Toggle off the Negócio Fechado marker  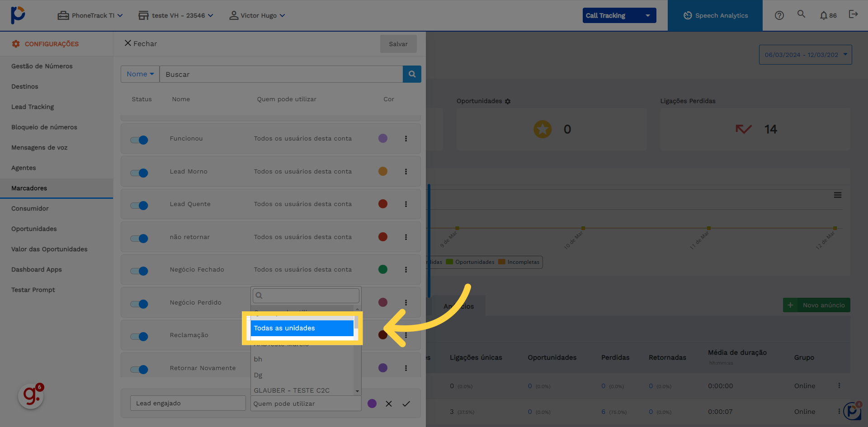coord(139,271)
